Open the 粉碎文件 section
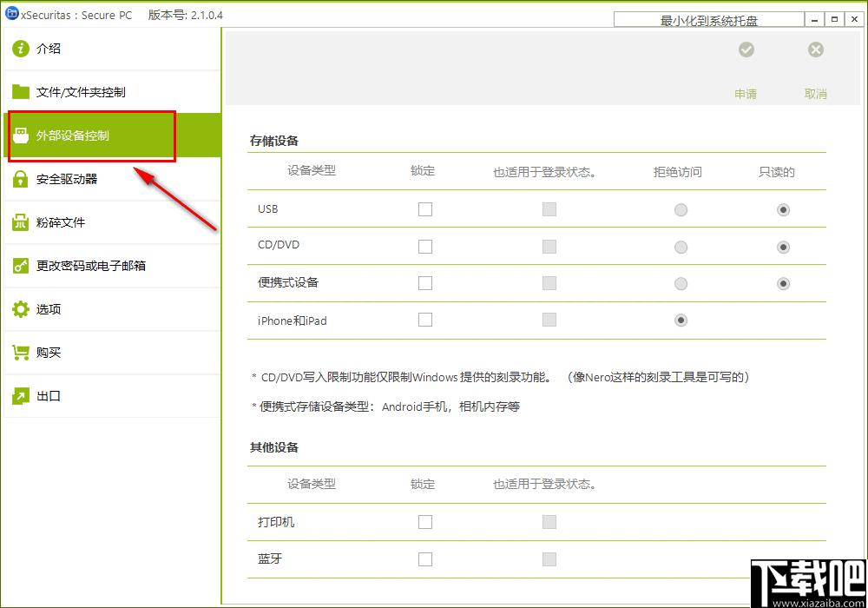This screenshot has height=608, width=868. [x=112, y=222]
